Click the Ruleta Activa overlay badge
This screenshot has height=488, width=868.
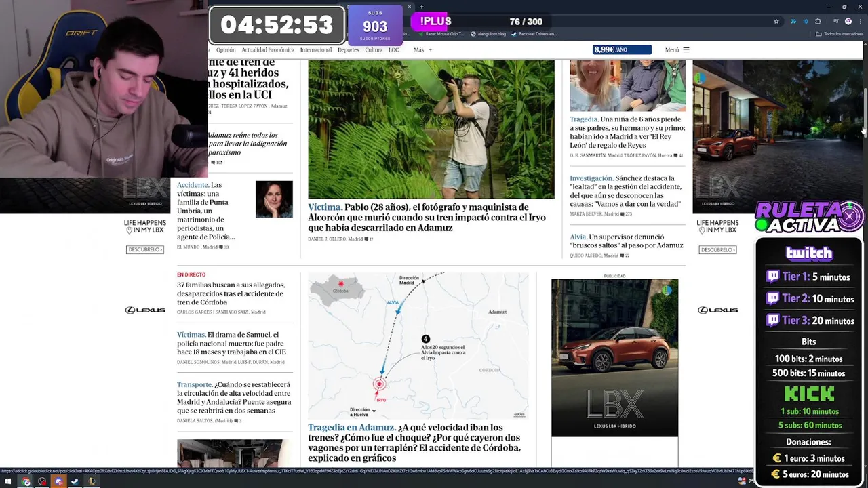point(809,217)
